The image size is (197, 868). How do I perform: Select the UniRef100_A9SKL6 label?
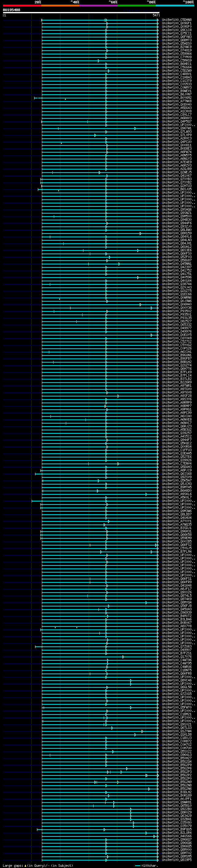[177, 494]
